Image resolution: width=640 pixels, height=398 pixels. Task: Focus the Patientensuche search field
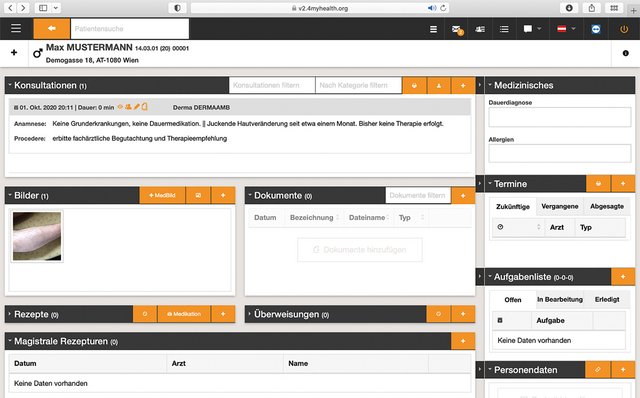tap(129, 29)
